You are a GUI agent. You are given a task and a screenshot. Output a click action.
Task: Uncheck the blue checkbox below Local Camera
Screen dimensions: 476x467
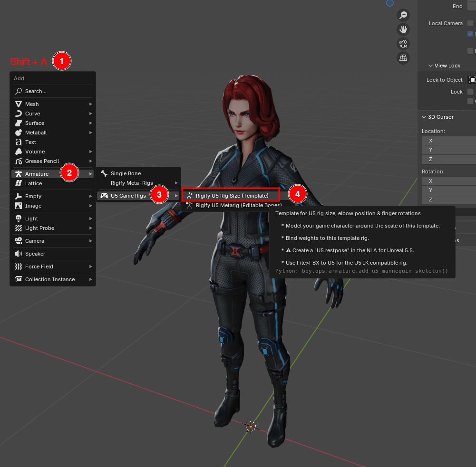click(x=470, y=33)
